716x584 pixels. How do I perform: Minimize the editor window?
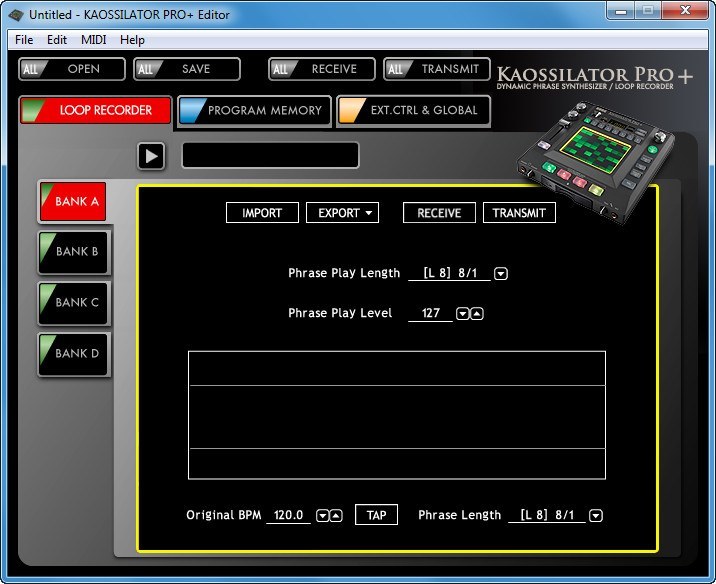point(621,11)
